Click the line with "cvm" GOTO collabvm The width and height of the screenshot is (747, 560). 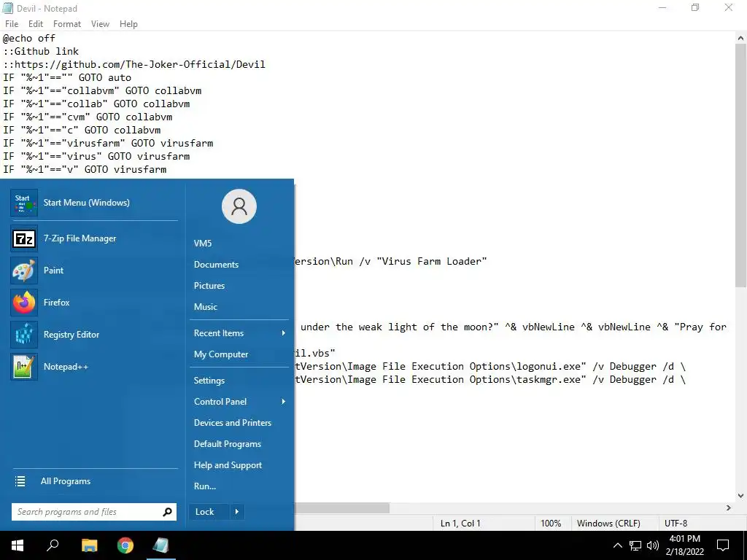pos(88,117)
